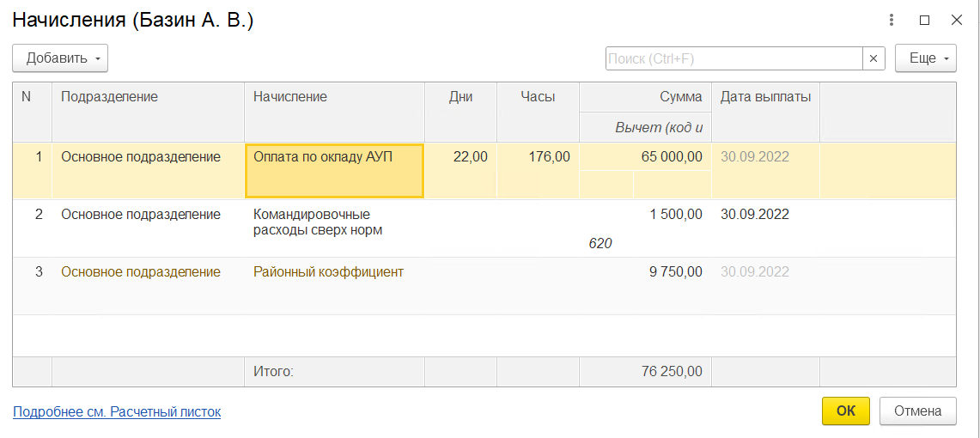Sort by the Начисление column header
Screen dimensions: 980x438
point(290,97)
